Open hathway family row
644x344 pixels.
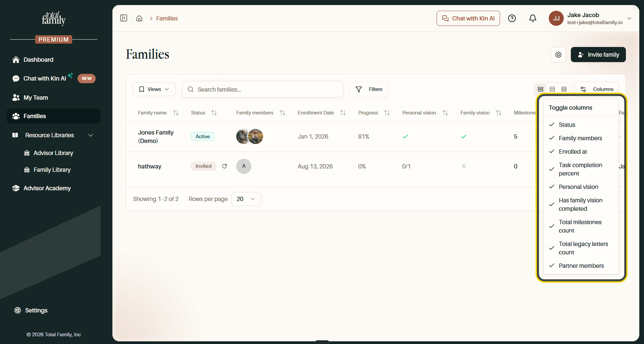(x=150, y=166)
